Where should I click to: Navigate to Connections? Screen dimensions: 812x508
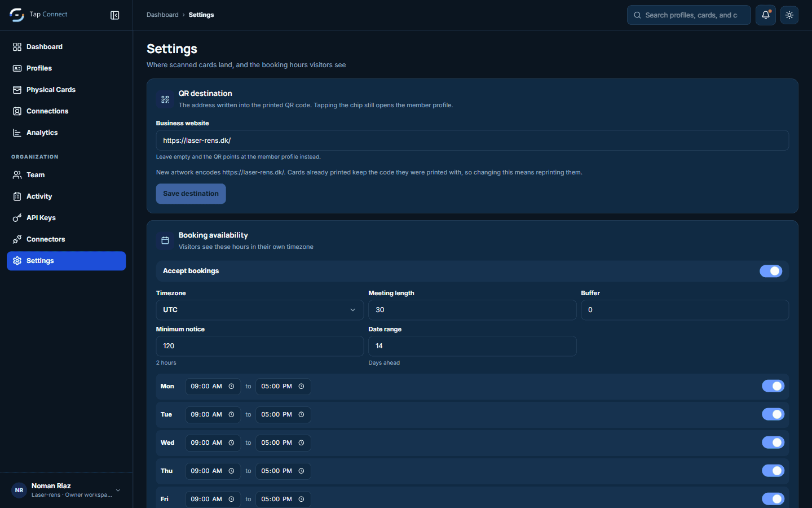67,111
